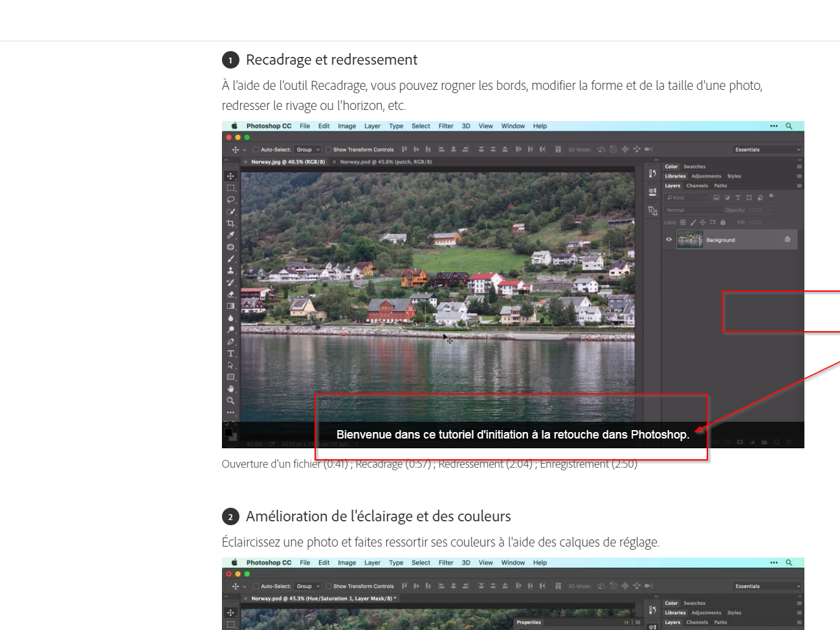Screen dimensions: 840x630
Task: Select the Rectangle shape tool in the first video
Action: point(230,376)
